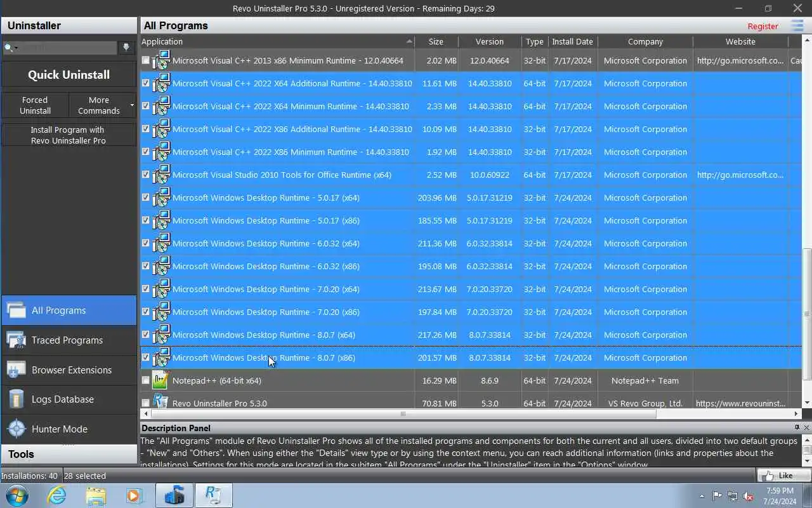The width and height of the screenshot is (812, 508).
Task: Open Windows Media Player from taskbar
Action: tap(134, 495)
